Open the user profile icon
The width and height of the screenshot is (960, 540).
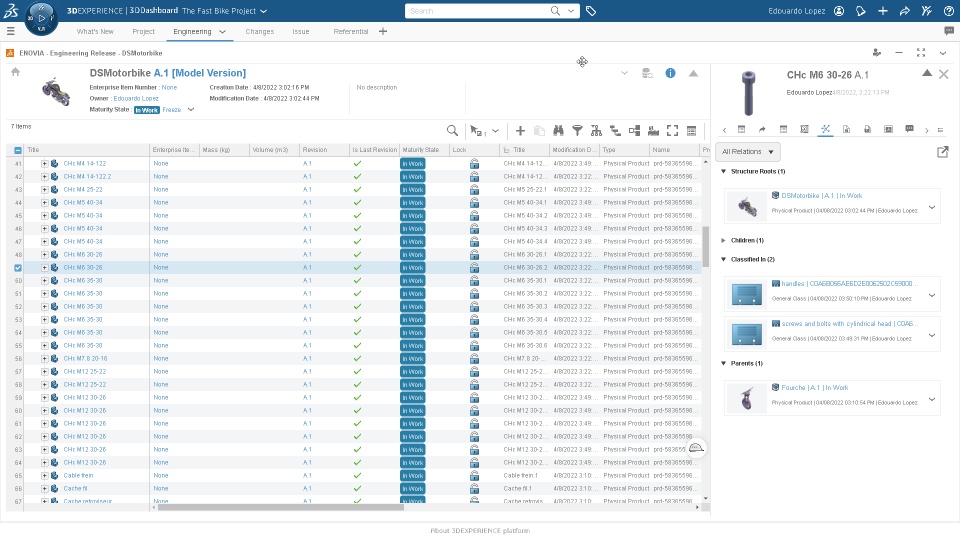[839, 11]
